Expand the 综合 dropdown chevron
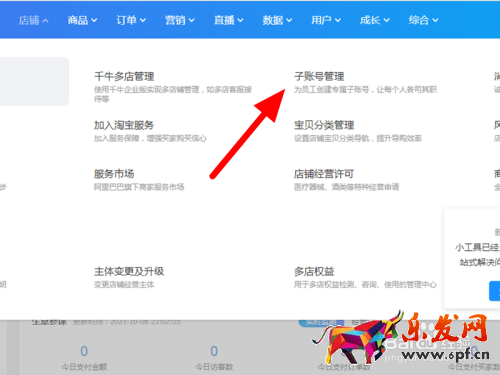Image resolution: width=500 pixels, height=375 pixels. [435, 21]
